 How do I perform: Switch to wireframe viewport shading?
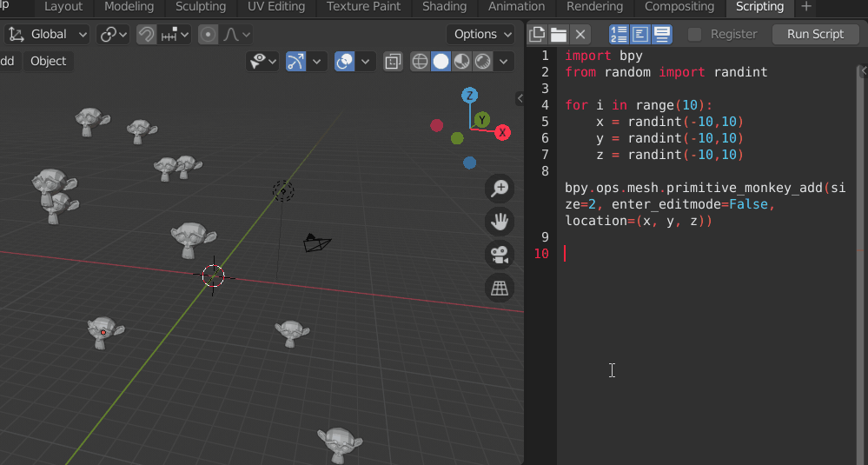(x=421, y=62)
